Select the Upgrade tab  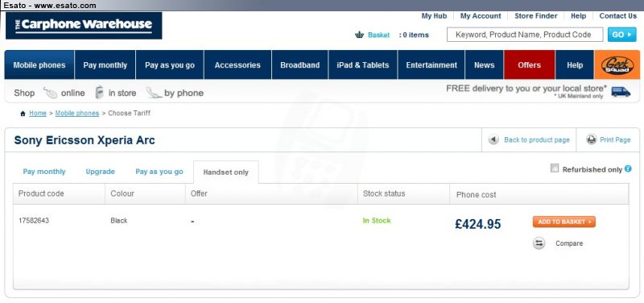click(100, 172)
